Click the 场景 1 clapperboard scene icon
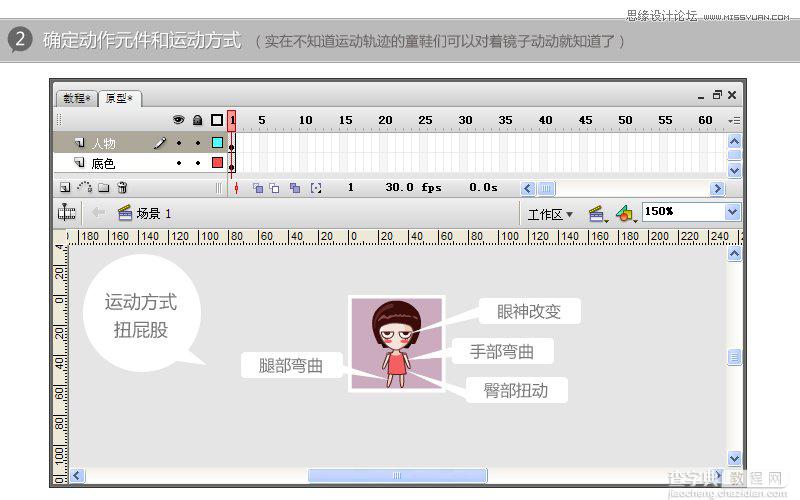The width and height of the screenshot is (800, 500). 125,212
